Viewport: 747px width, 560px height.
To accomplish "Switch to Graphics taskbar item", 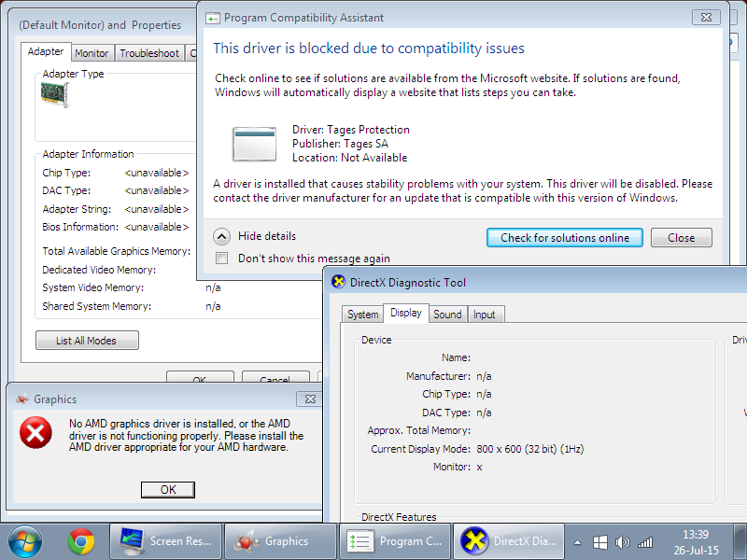I will (x=280, y=541).
